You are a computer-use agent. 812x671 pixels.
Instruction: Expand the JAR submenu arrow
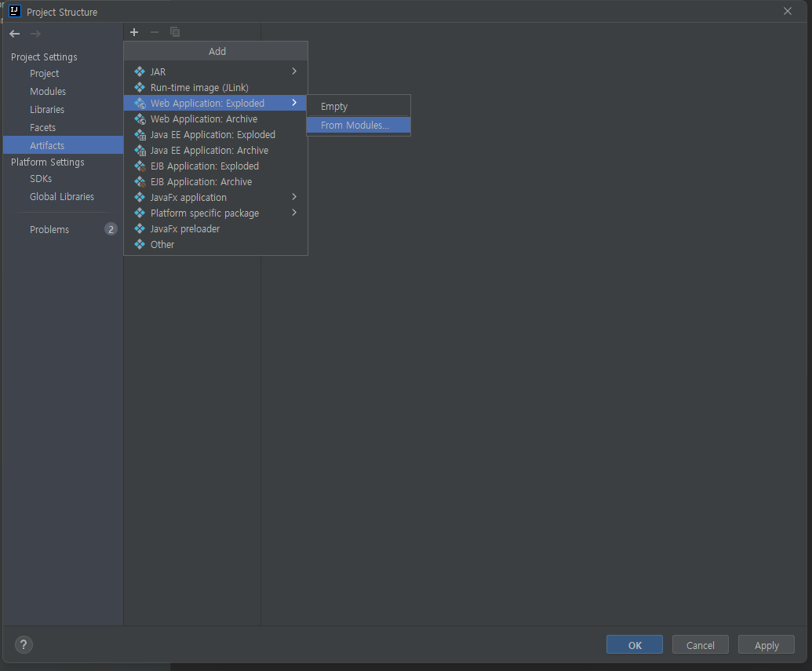[294, 71]
